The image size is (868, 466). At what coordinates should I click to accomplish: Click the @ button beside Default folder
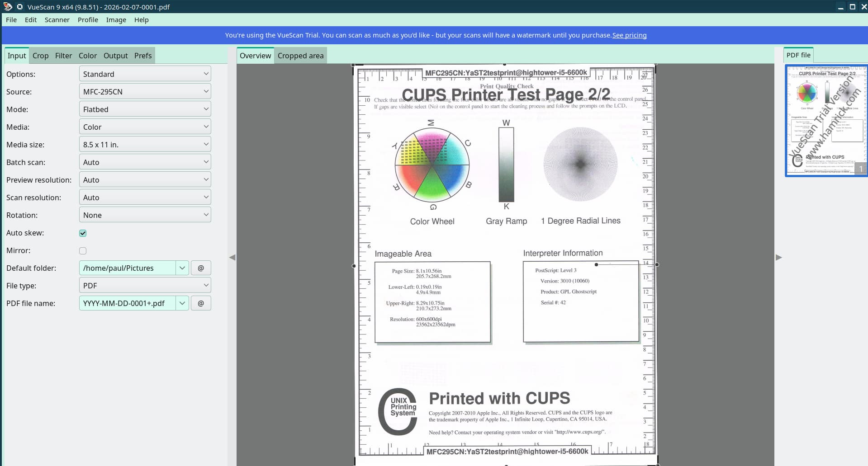click(x=201, y=268)
